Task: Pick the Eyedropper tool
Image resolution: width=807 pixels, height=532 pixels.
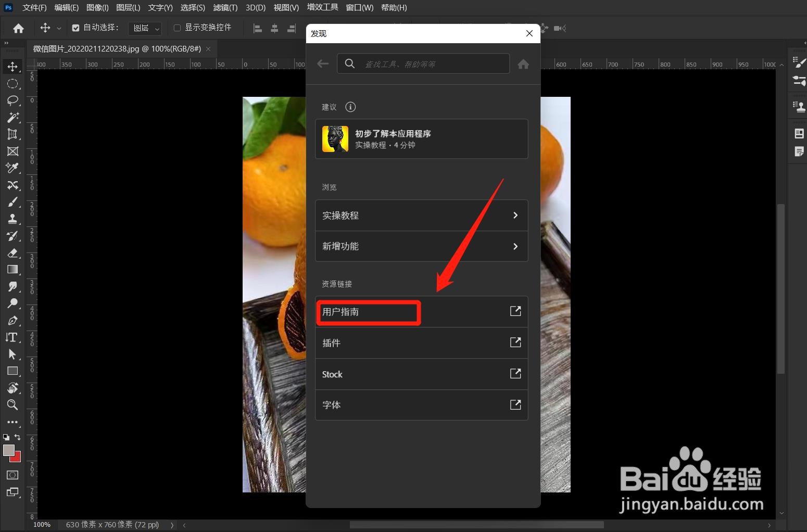Action: 13,168
